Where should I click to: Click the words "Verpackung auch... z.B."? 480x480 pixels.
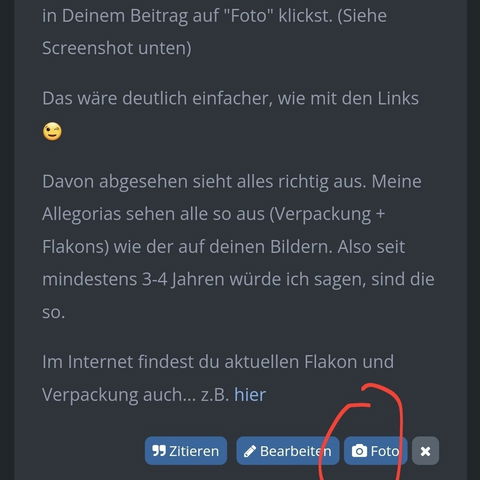[x=136, y=395]
